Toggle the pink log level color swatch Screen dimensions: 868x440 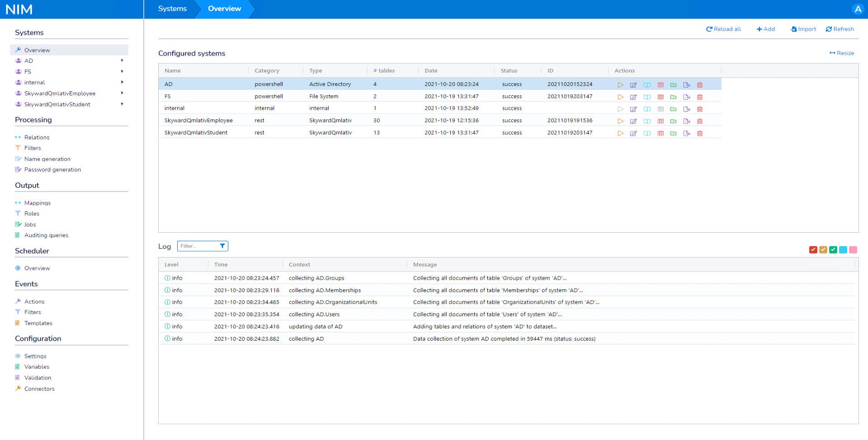pos(854,249)
